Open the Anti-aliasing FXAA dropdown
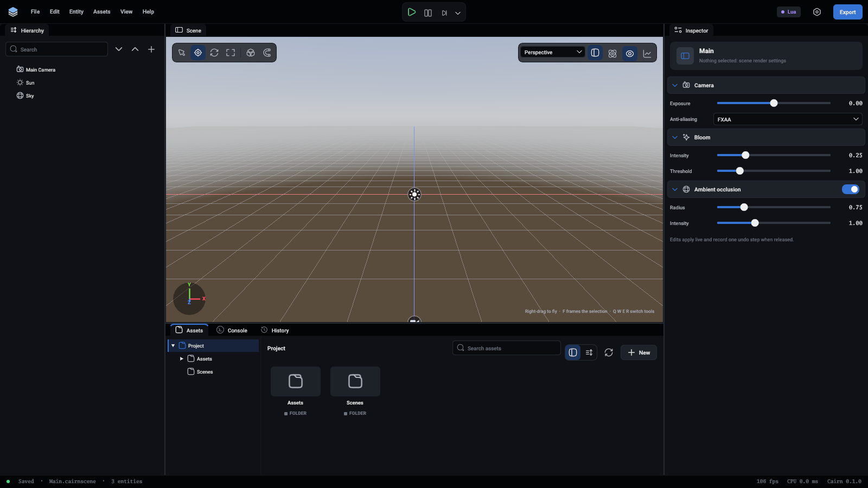 point(788,119)
